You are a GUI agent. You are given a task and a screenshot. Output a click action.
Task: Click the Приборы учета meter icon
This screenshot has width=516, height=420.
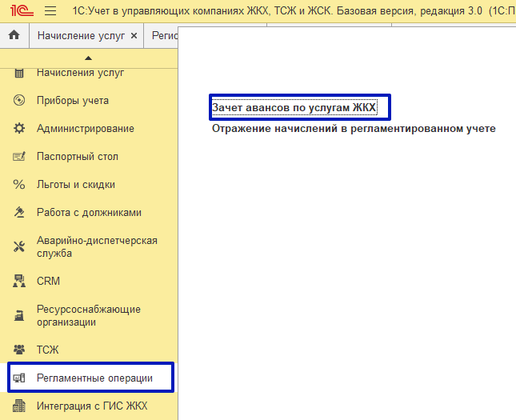click(x=20, y=101)
